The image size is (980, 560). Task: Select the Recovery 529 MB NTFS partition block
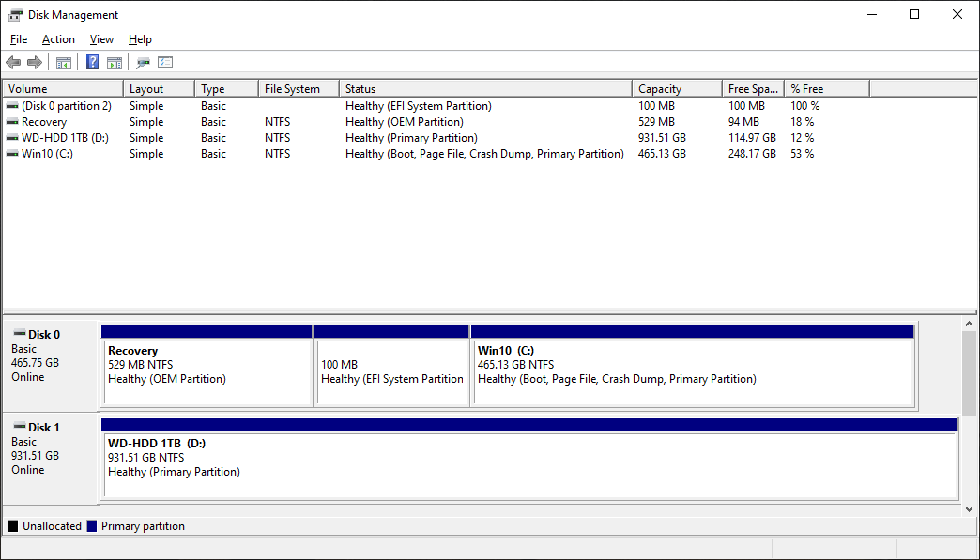point(207,367)
